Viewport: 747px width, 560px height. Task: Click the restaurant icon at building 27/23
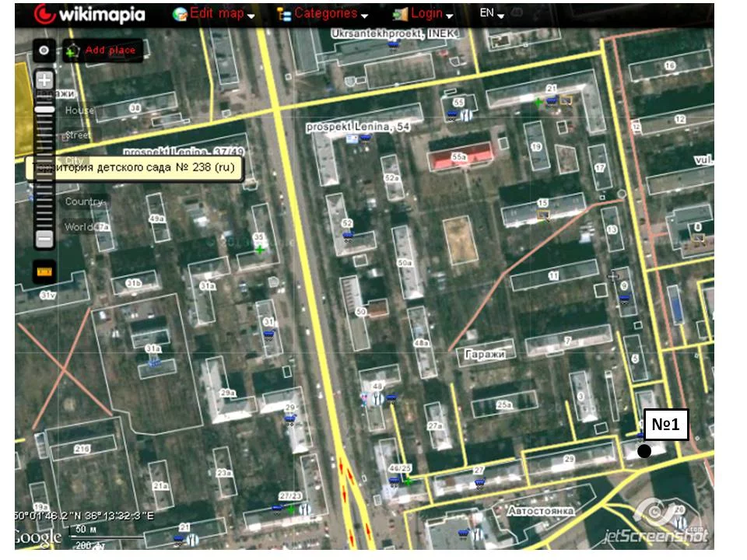coord(305,509)
